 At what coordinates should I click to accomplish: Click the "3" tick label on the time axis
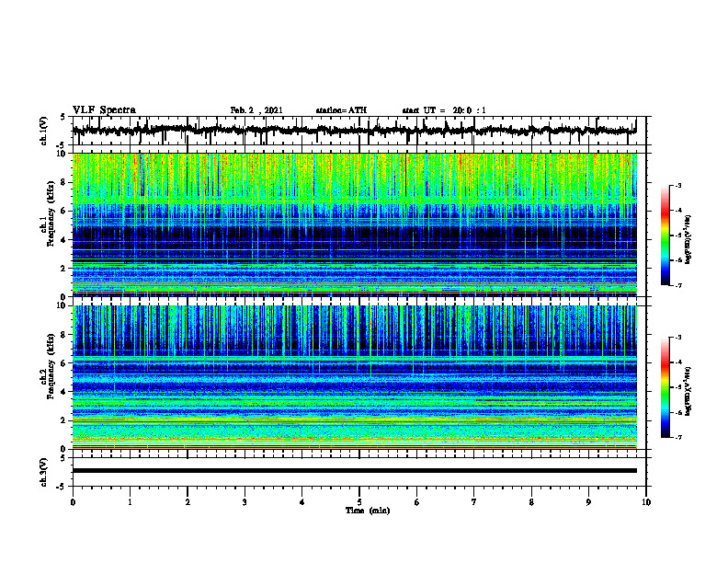245,502
